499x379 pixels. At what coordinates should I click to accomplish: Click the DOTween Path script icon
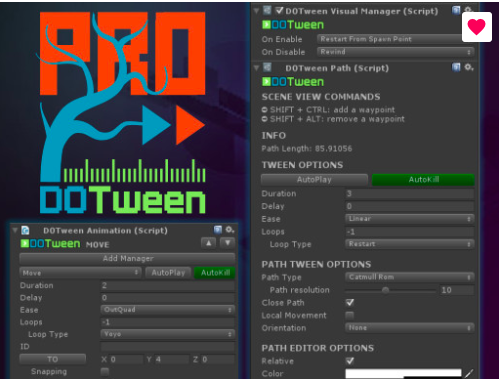coord(267,67)
